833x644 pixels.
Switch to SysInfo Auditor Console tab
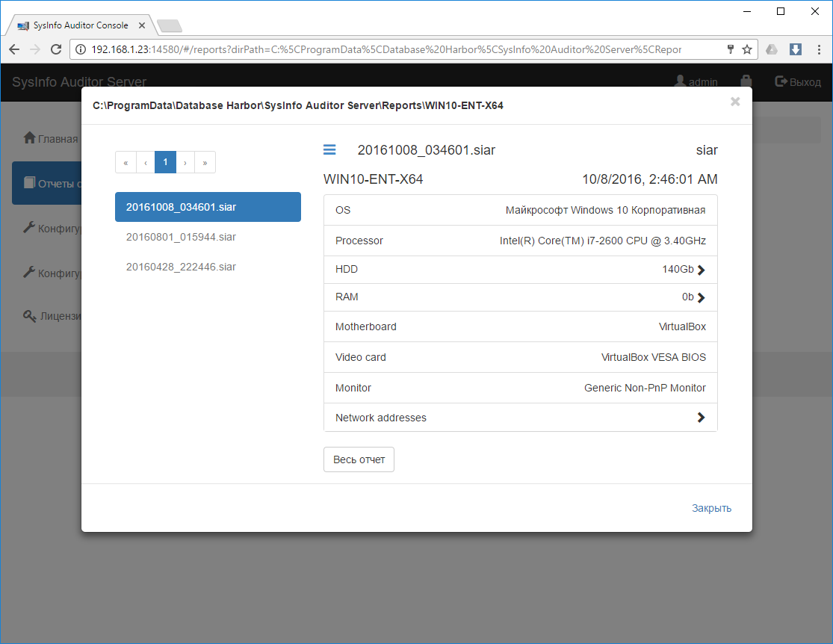pyautogui.click(x=80, y=25)
